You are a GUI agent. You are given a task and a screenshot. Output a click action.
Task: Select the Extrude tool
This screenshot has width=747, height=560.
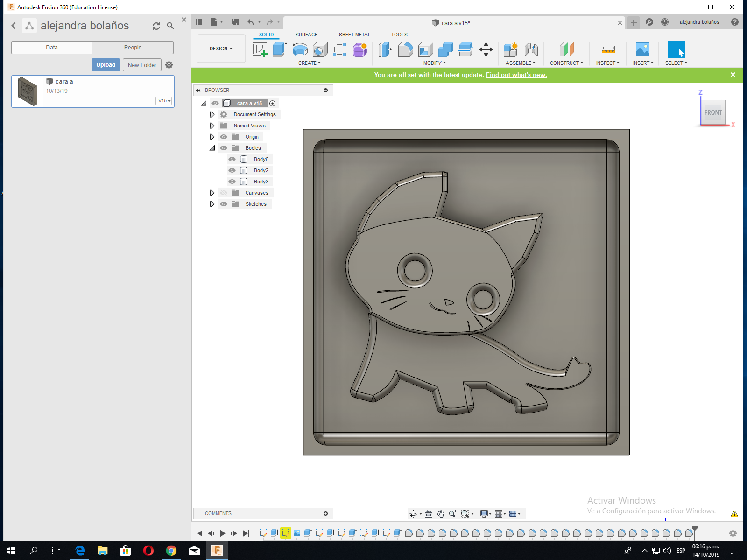tap(280, 49)
